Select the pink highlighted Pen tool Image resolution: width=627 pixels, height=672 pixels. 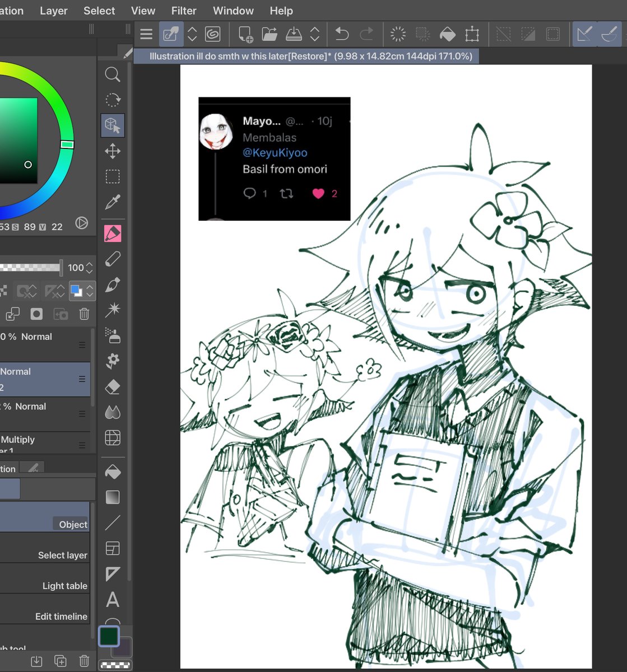pyautogui.click(x=113, y=234)
